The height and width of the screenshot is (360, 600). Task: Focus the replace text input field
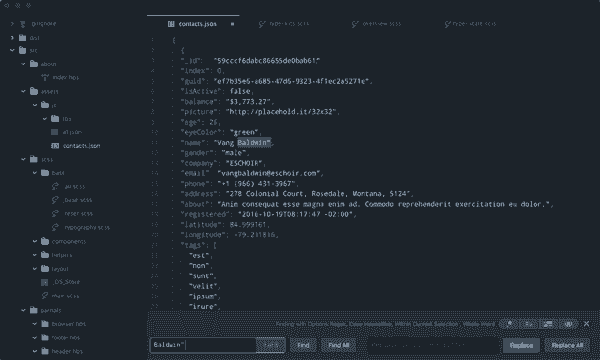tap(434, 345)
